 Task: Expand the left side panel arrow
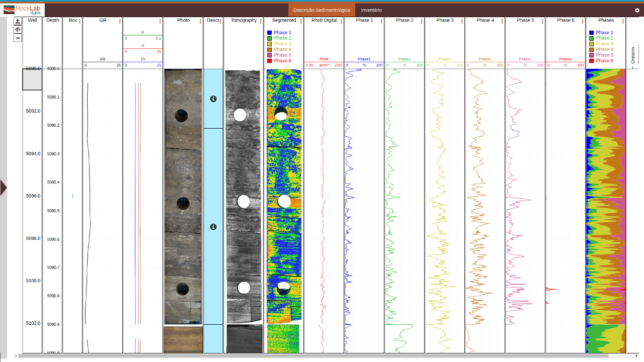click(x=4, y=188)
